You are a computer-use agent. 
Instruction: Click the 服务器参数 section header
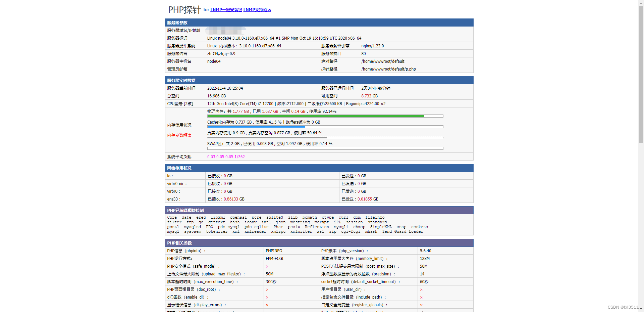(x=319, y=23)
